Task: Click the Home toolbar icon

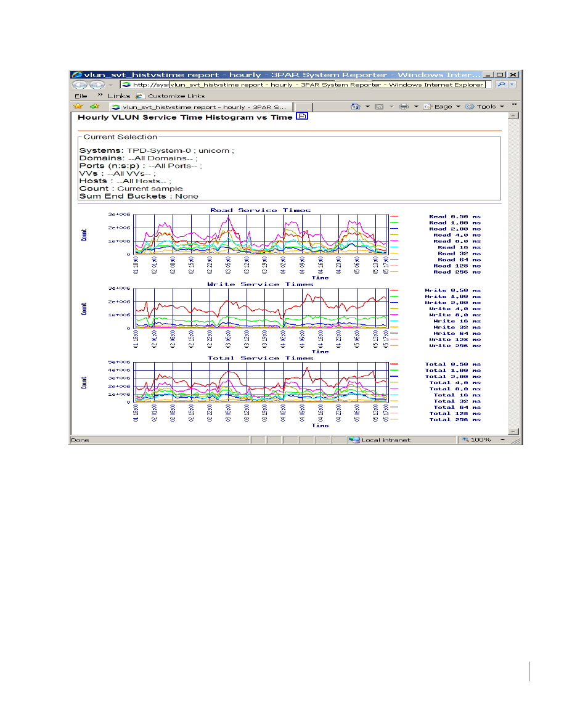Action: pyautogui.click(x=356, y=107)
